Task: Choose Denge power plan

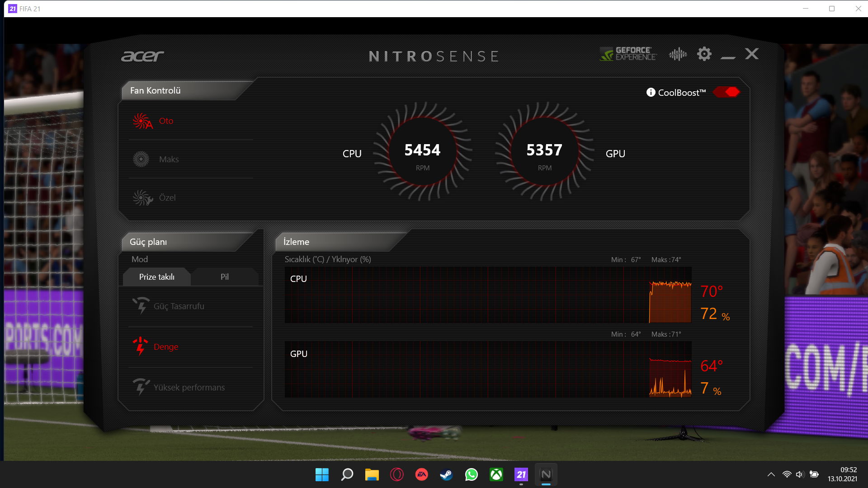Action: point(165,347)
